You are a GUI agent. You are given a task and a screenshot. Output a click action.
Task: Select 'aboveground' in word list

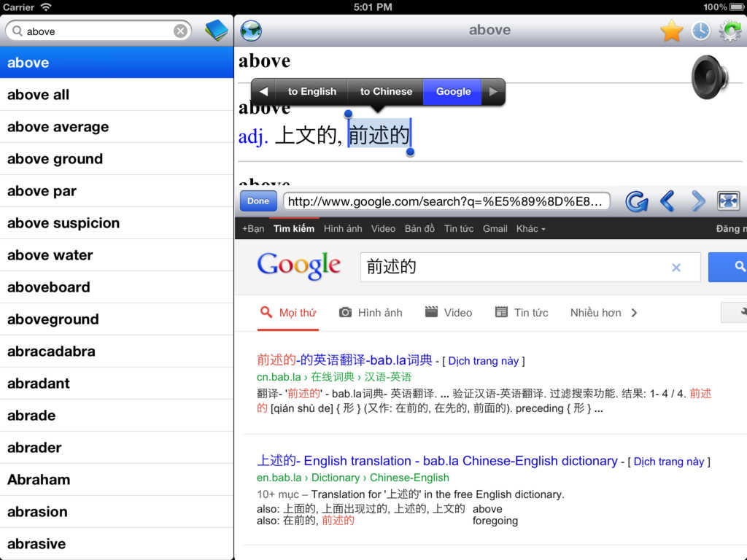[117, 319]
